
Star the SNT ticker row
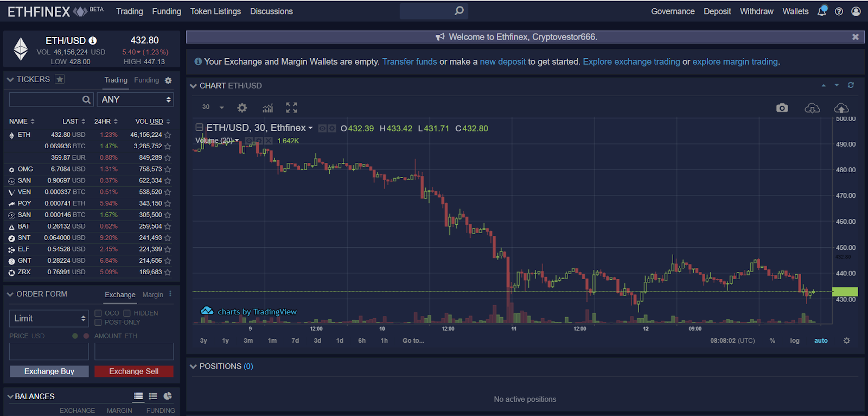coord(168,238)
